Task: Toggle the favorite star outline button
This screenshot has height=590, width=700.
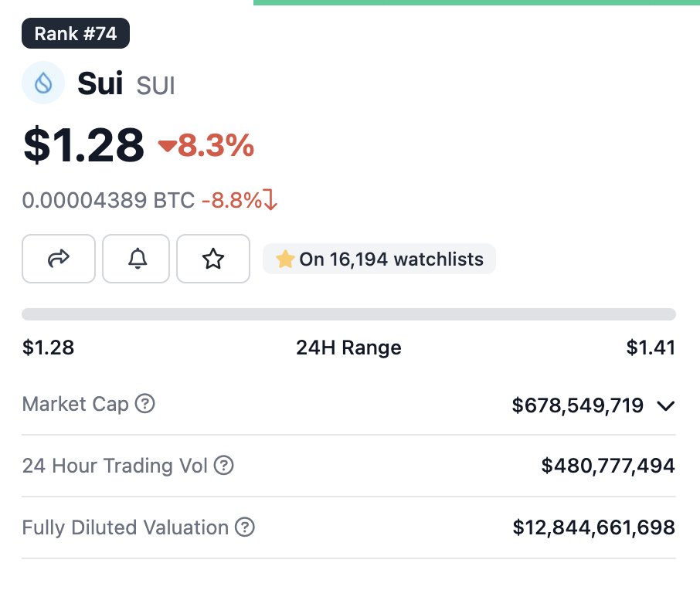Action: coord(213,259)
